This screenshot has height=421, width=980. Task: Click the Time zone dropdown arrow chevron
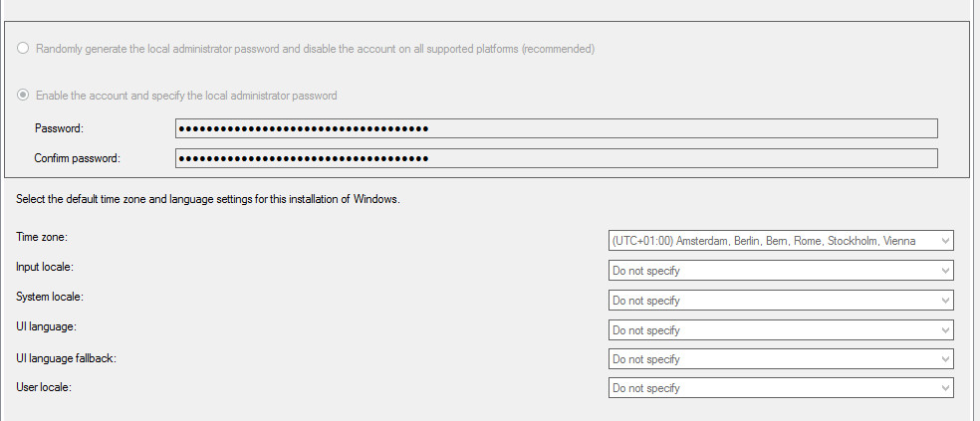point(945,241)
